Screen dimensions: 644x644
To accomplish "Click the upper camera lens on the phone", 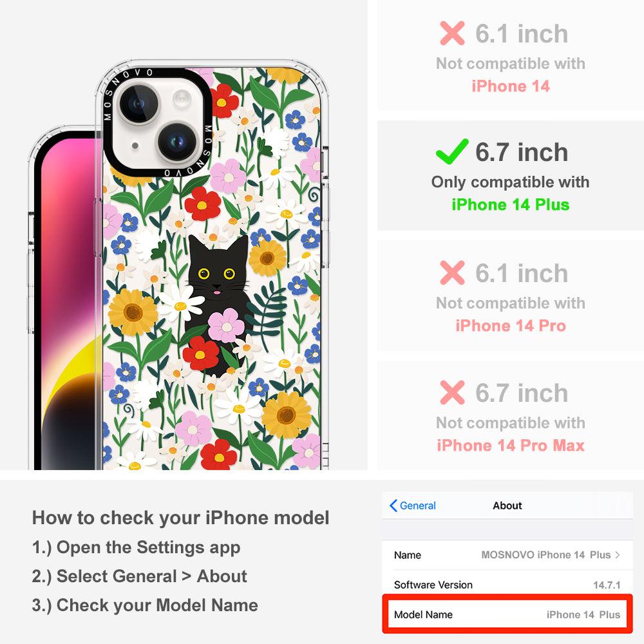I will pyautogui.click(x=138, y=103).
